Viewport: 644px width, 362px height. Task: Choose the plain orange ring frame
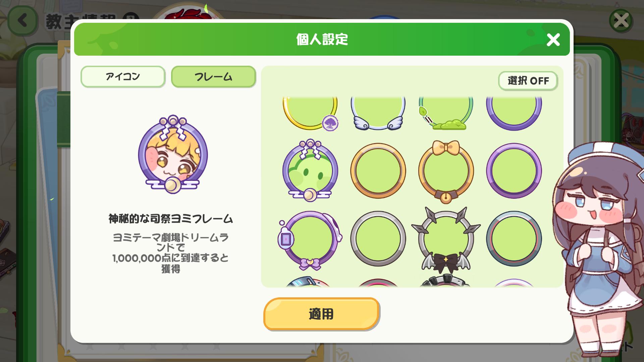click(x=378, y=171)
